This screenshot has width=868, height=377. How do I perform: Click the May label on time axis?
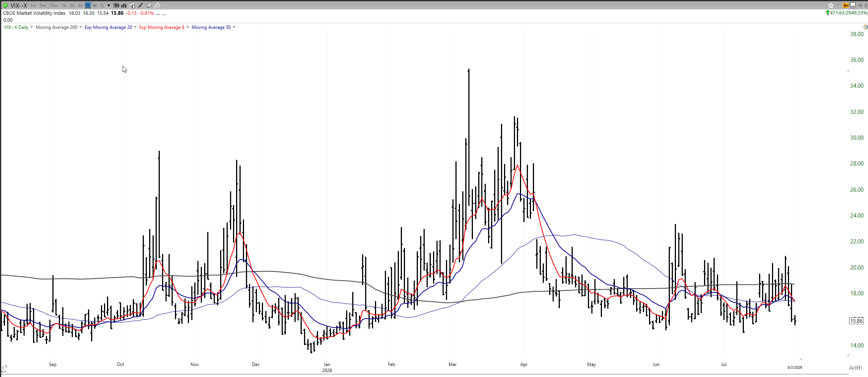pyautogui.click(x=591, y=364)
